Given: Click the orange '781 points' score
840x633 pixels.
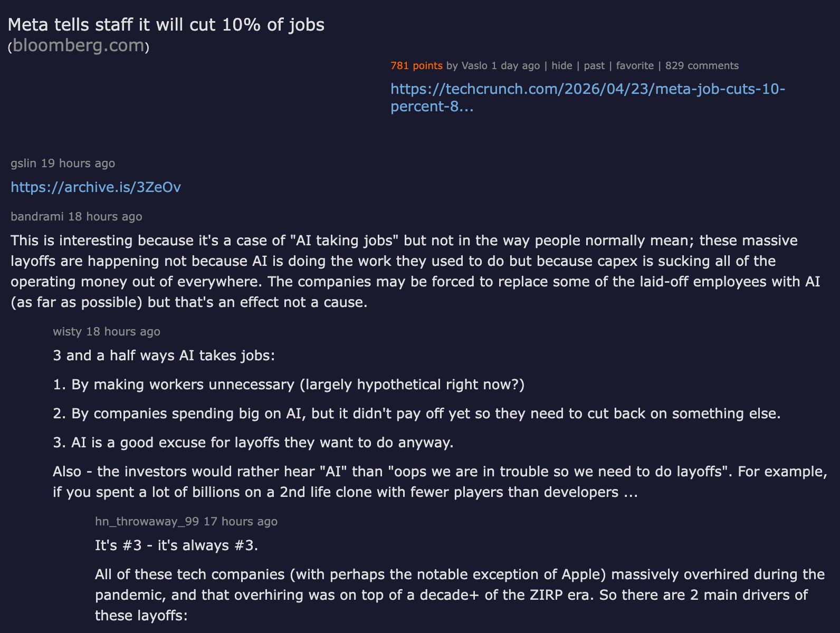Looking at the screenshot, I should click(416, 66).
